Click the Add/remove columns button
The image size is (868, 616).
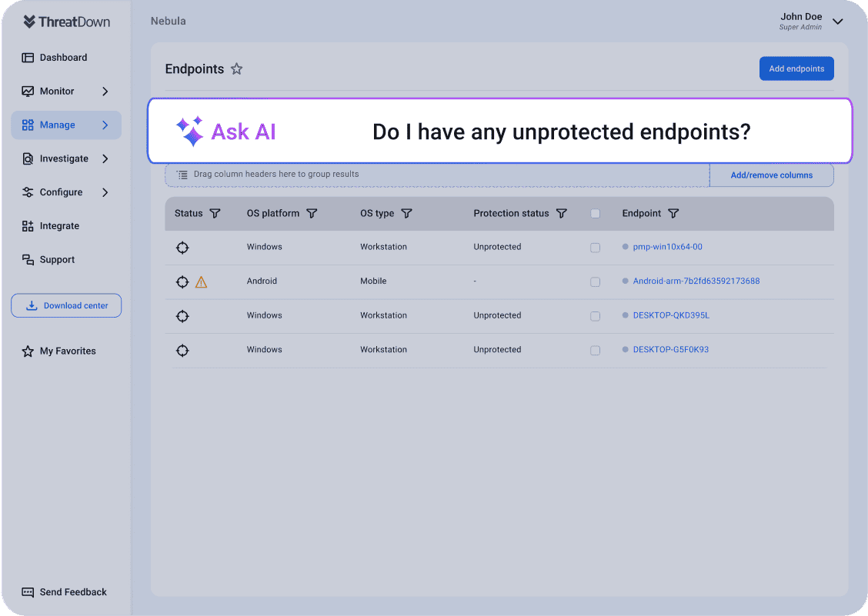772,175
